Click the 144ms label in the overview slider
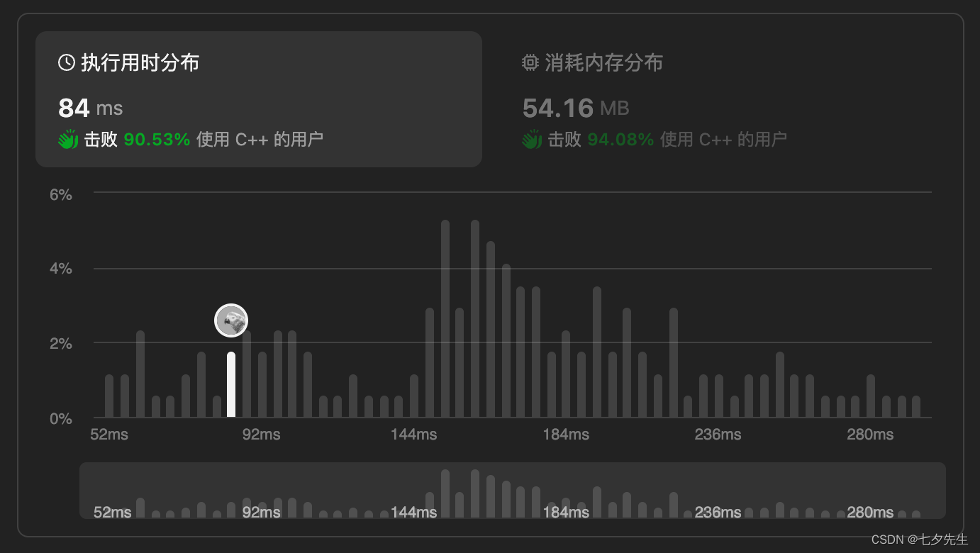 [413, 512]
